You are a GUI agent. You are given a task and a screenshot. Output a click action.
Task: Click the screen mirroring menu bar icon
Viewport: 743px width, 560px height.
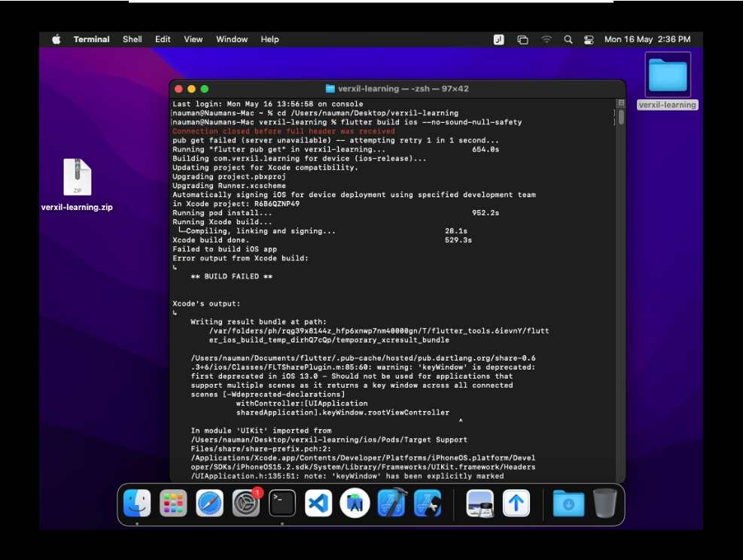click(522, 40)
